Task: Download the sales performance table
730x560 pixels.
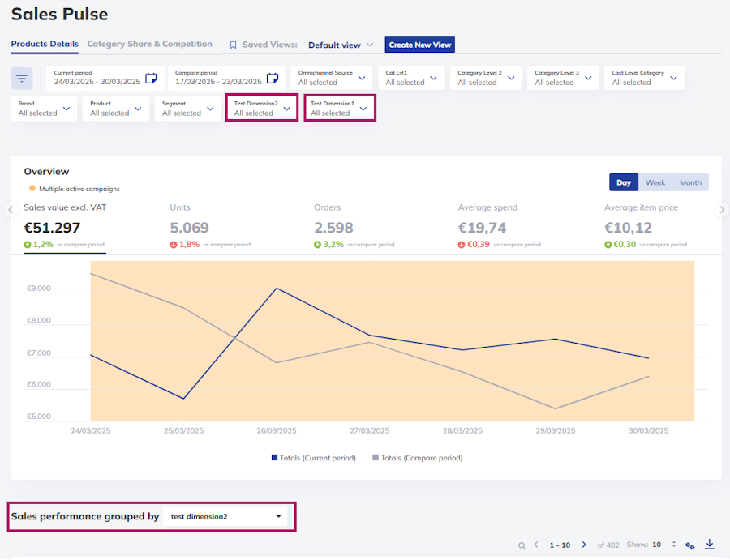Action: [710, 544]
